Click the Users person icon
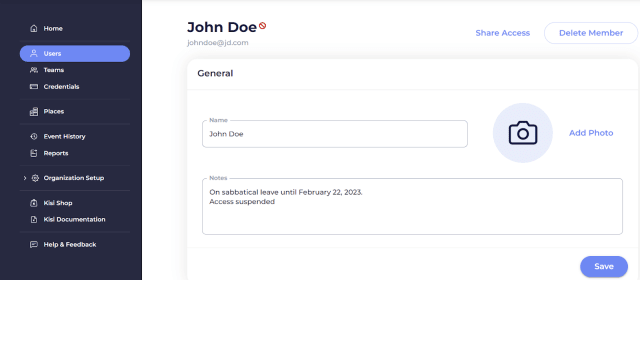 (34, 53)
